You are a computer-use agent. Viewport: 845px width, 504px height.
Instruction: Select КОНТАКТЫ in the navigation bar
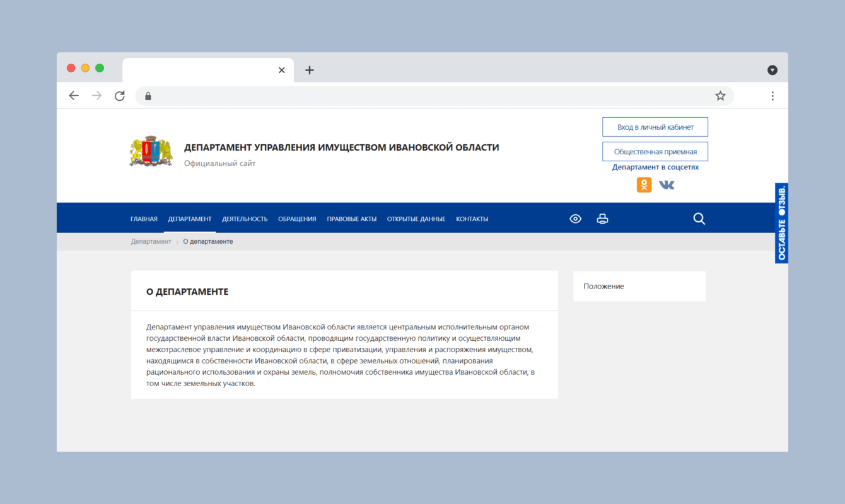coord(472,219)
